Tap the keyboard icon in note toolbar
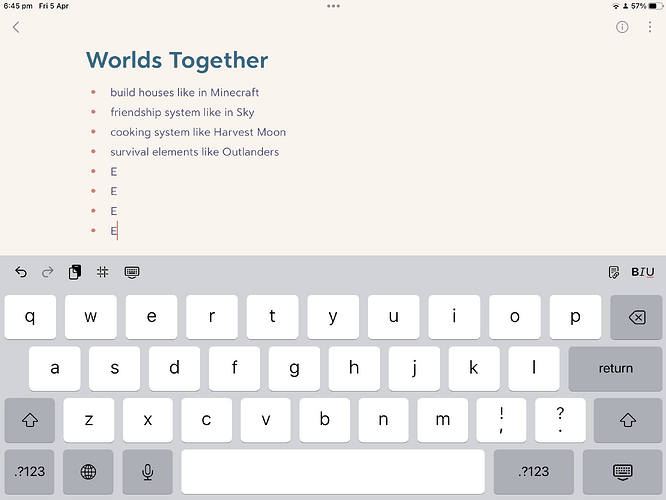The image size is (666, 500). tap(132, 272)
